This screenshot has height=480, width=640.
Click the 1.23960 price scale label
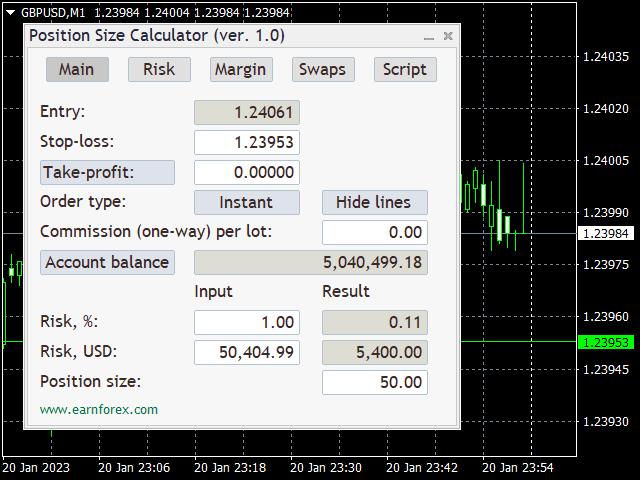[606, 317]
